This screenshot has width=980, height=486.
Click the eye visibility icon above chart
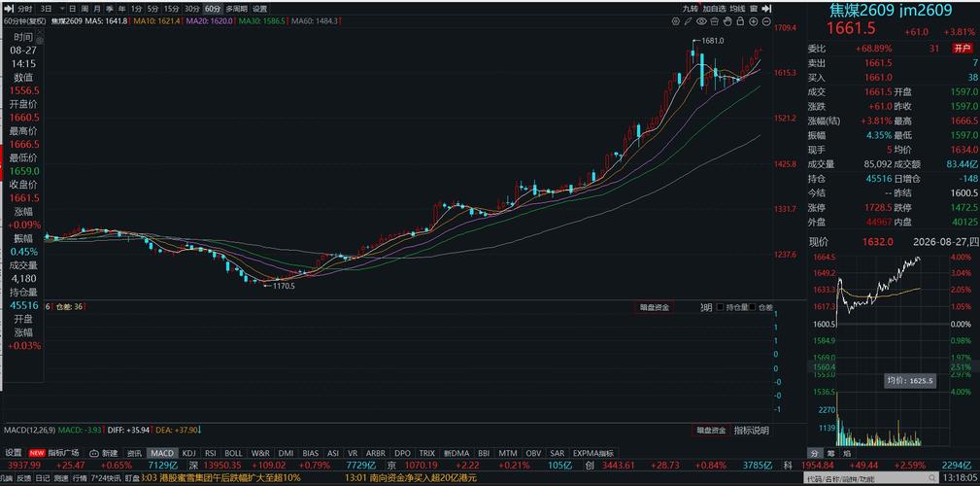(x=701, y=21)
